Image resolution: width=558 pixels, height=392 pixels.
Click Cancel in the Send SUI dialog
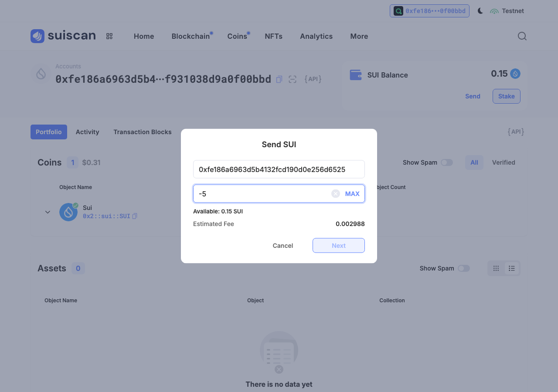tap(283, 246)
